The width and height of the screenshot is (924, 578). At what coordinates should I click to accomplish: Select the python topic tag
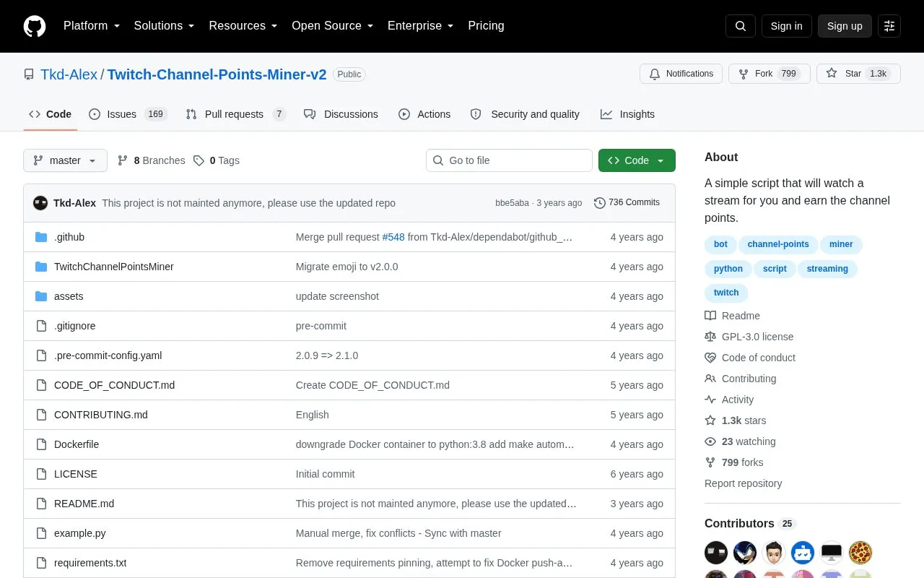point(728,269)
